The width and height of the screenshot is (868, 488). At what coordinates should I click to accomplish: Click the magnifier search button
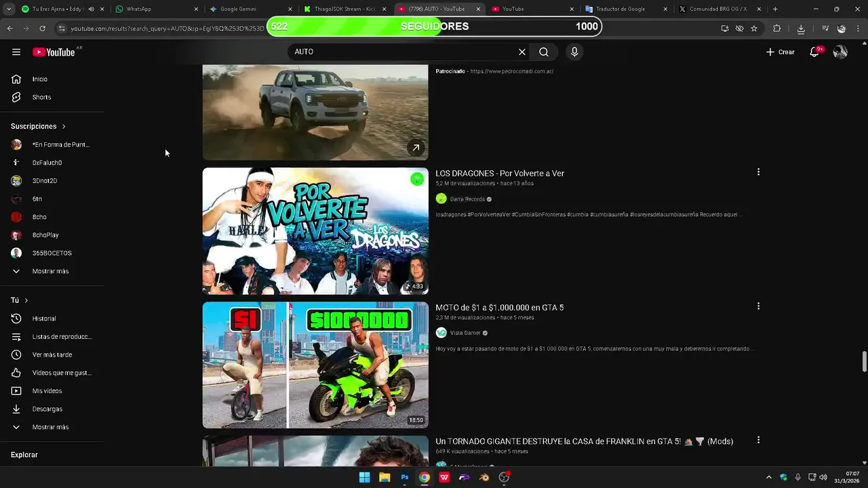(x=544, y=52)
